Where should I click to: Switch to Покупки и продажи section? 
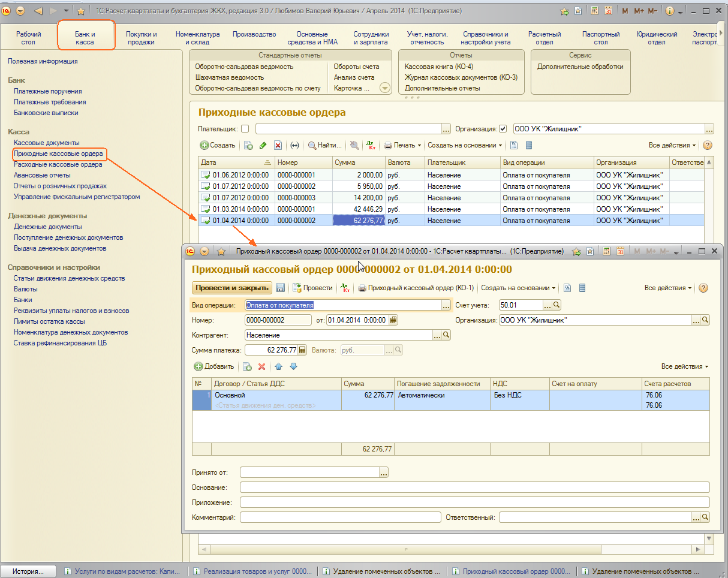click(x=141, y=38)
